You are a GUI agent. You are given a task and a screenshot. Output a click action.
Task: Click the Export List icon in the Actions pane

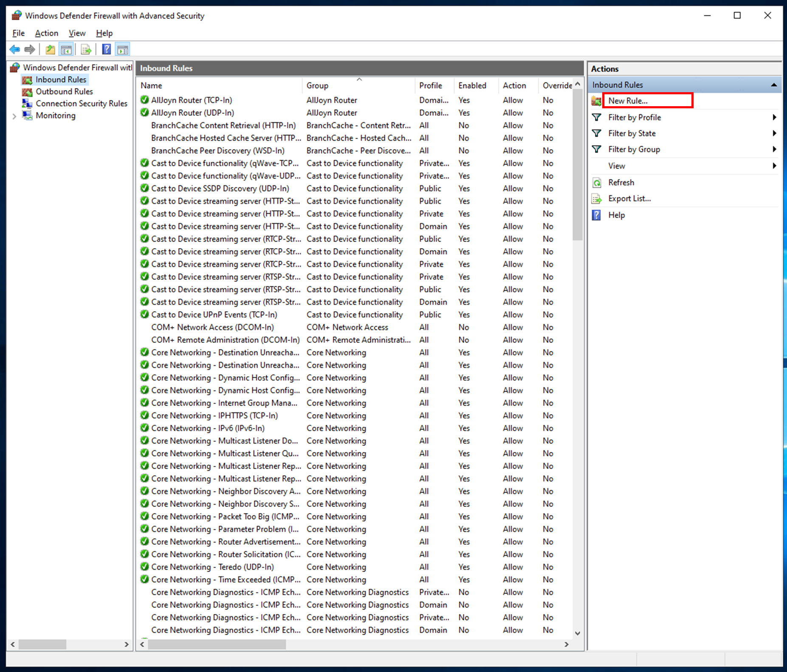click(x=597, y=199)
